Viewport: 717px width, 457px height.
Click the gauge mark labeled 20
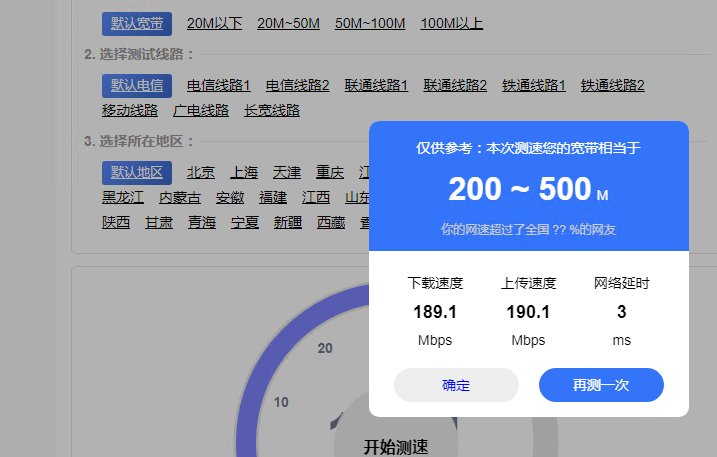click(x=325, y=349)
